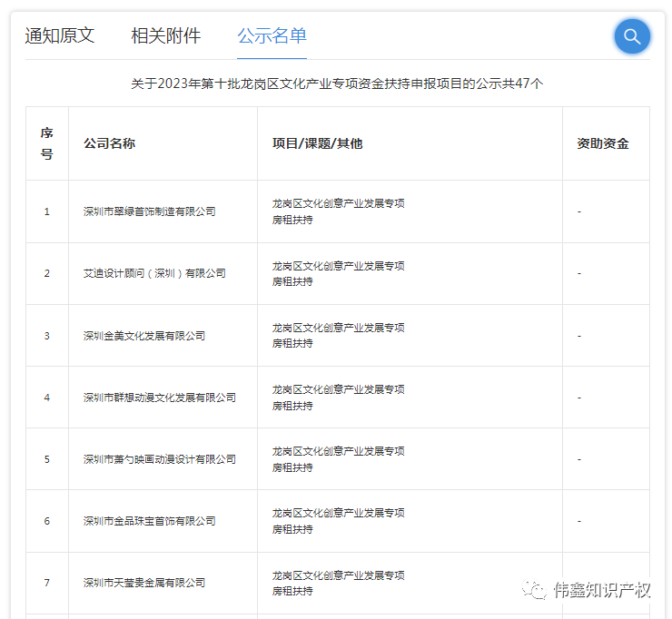Select 深圳市萧勺映画动漫设计有限公司 company name
Image resolution: width=672 pixels, height=619 pixels.
[160, 459]
